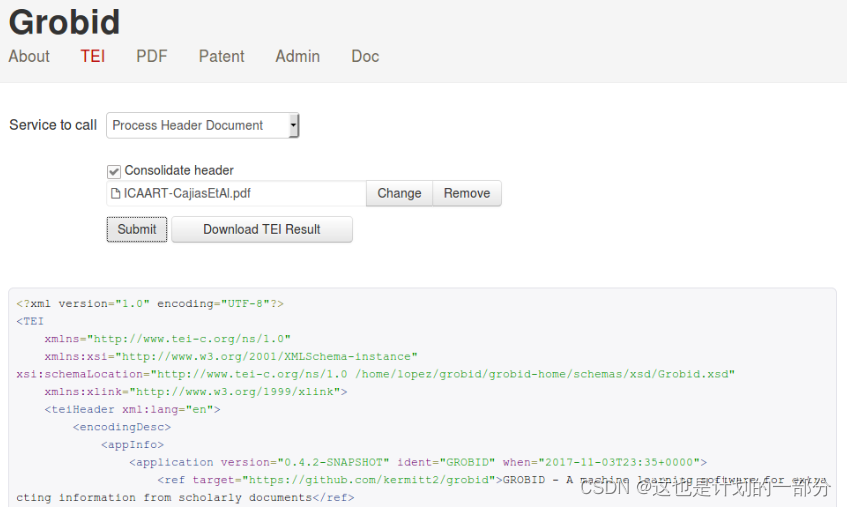This screenshot has height=507, width=847.
Task: Click the github.com/kermitt2/grobid ref target
Action: [x=368, y=480]
